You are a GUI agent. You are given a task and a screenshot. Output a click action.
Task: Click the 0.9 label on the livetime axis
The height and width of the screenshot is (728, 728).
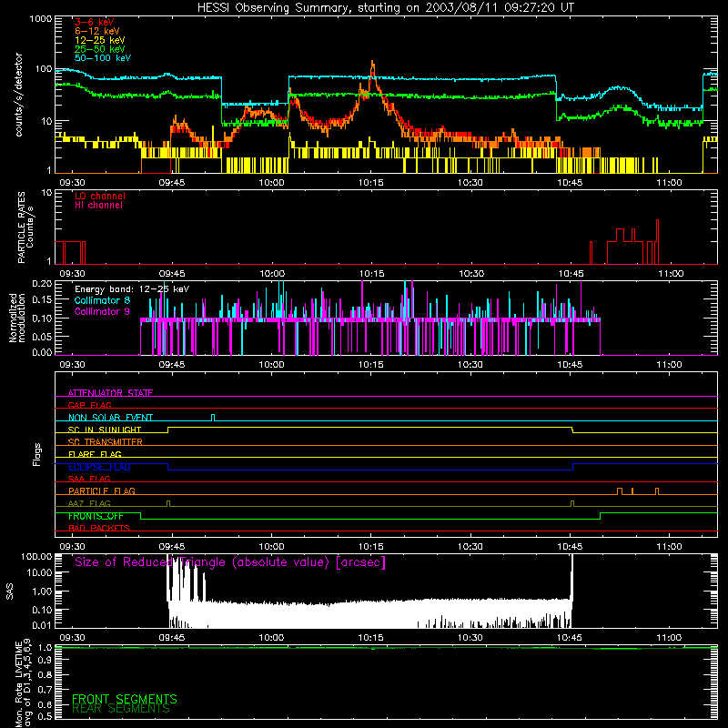[x=45, y=661]
